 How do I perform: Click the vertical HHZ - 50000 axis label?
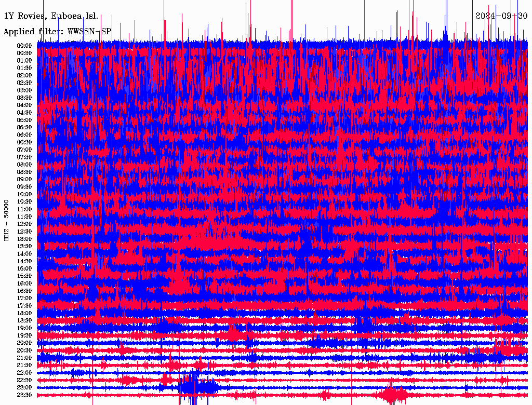point(7,220)
